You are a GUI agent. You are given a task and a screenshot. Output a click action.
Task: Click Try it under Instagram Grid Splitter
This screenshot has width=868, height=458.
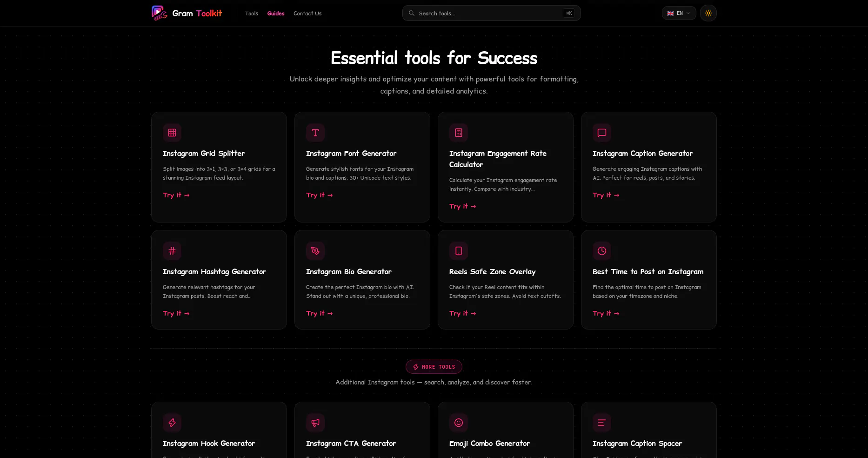176,195
